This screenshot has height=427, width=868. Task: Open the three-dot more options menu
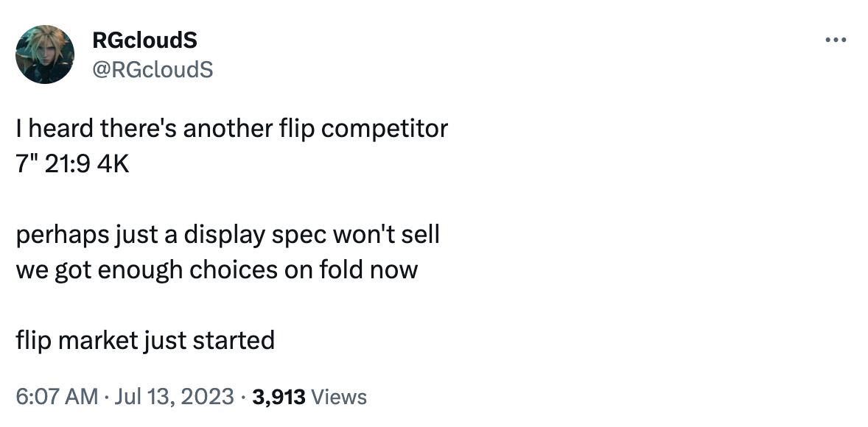836,40
